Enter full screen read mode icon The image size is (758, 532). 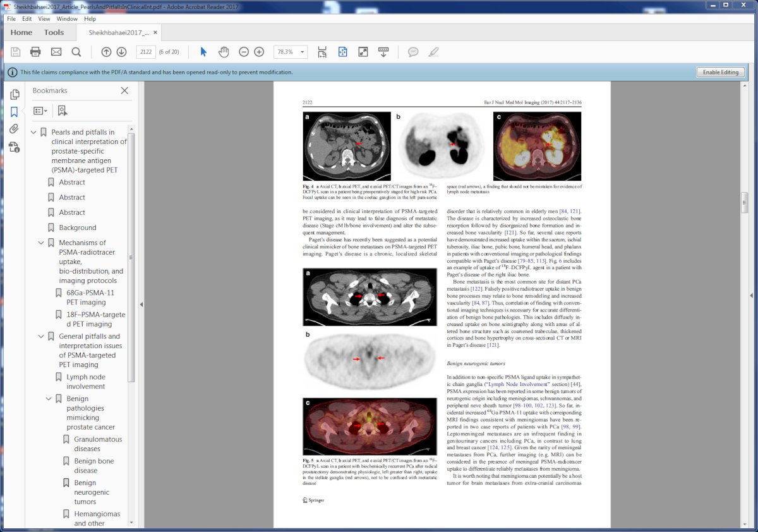(363, 52)
